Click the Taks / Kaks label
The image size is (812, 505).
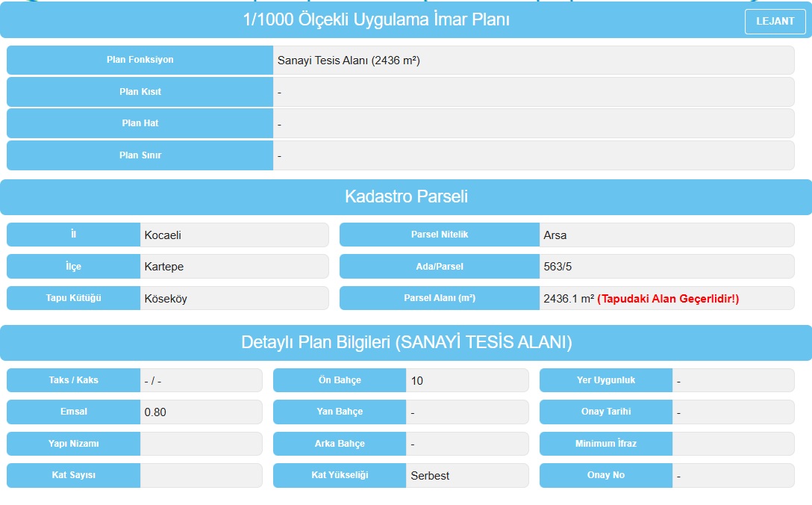73,380
